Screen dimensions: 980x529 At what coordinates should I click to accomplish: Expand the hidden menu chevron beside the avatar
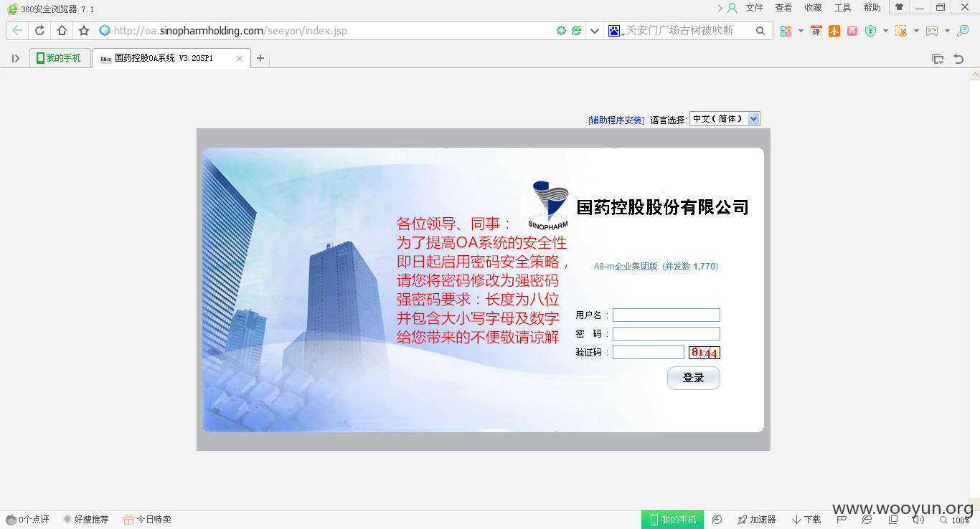720,8
